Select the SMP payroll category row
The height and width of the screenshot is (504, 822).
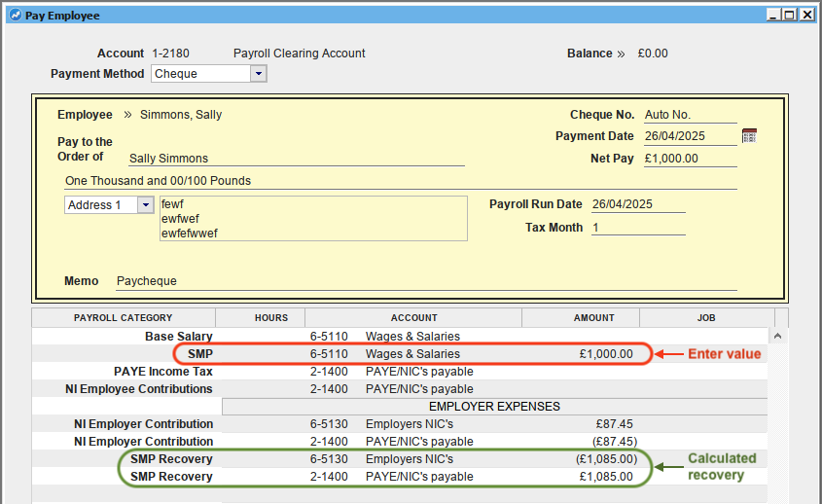[400, 354]
